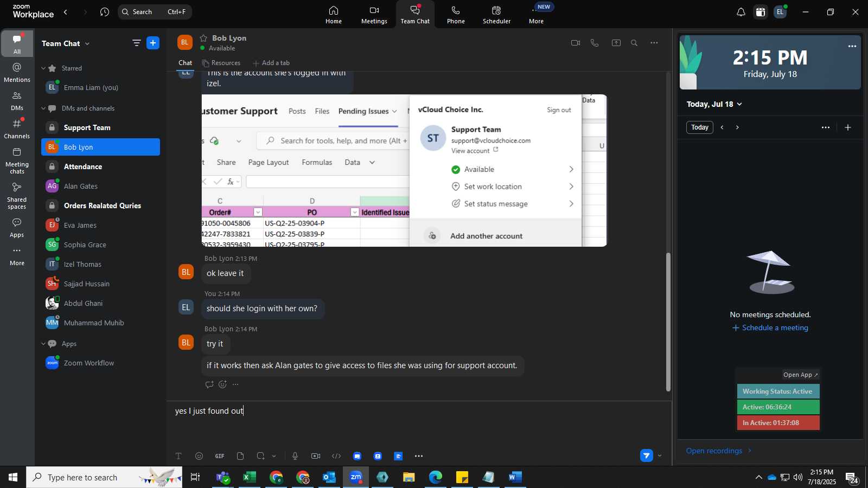Collapse the DMs and channels section
This screenshot has width=868, height=488.
pyautogui.click(x=43, y=108)
